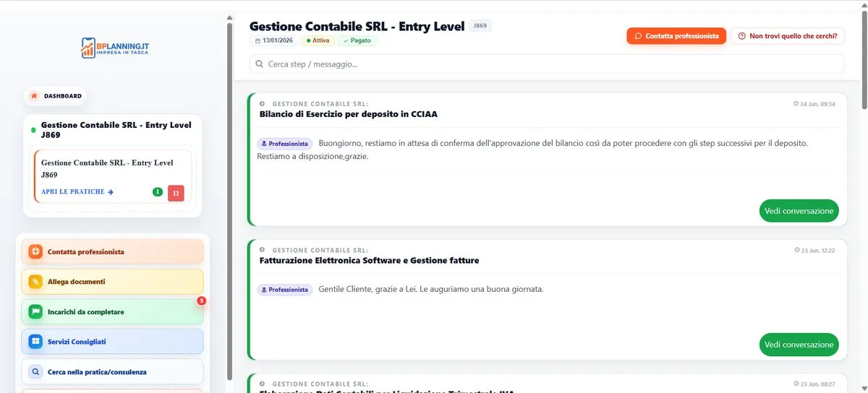Click the 23 Jun, 12:22 timestamp

click(x=814, y=250)
